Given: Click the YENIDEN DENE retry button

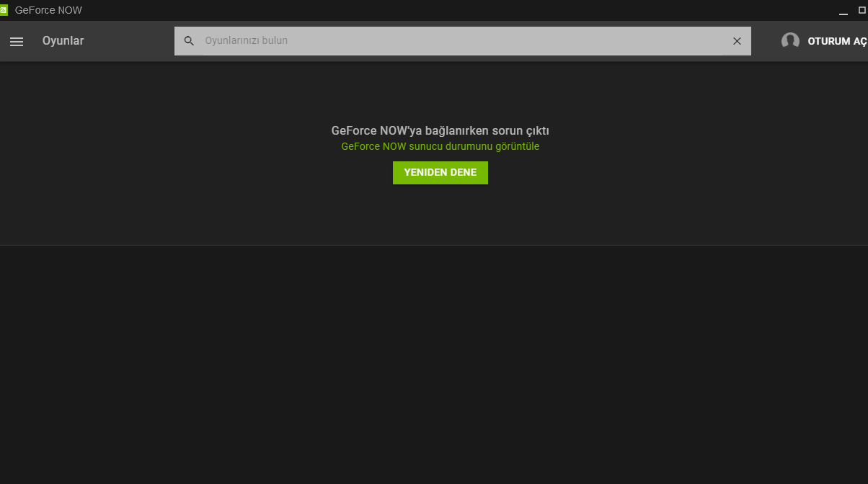Looking at the screenshot, I should (440, 173).
